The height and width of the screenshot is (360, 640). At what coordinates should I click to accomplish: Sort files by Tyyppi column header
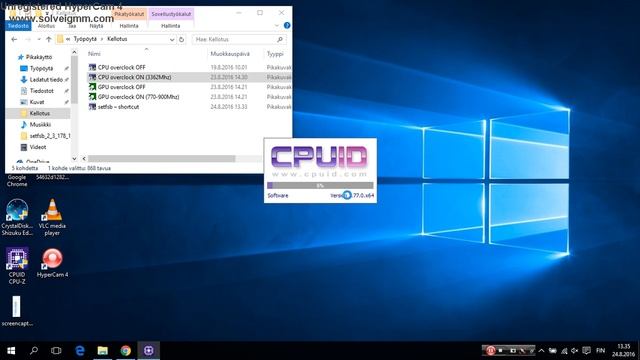(275, 54)
